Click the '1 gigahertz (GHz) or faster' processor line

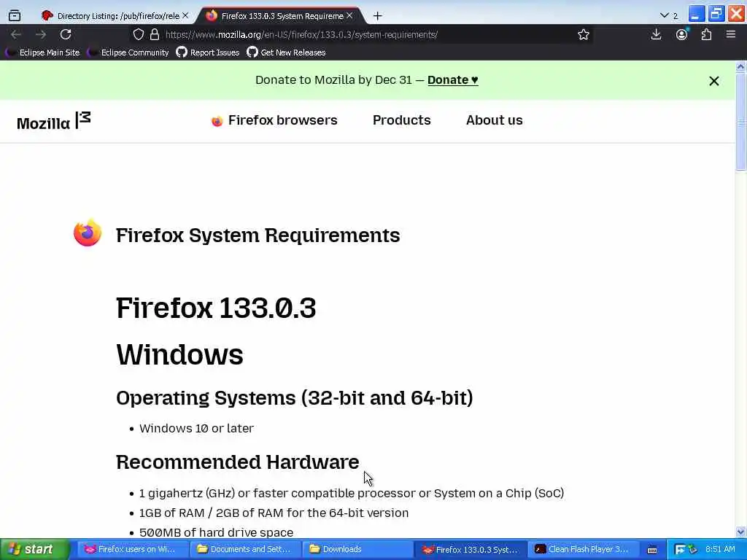(x=351, y=494)
